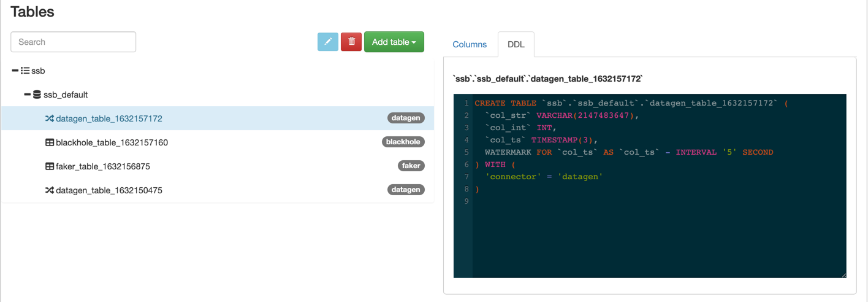This screenshot has height=302, width=868.
Task: Click the datagen badge on datagen_table_1632150475
Action: coord(406,190)
